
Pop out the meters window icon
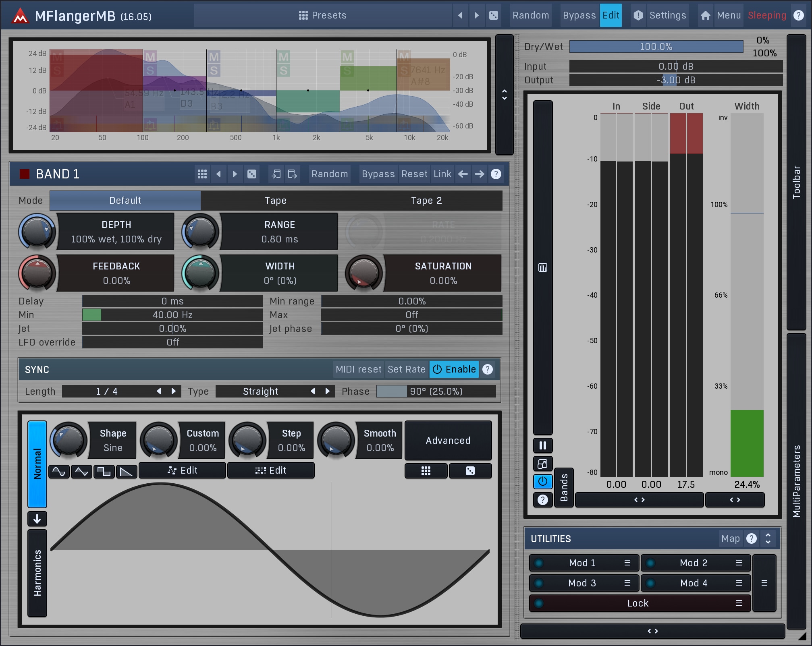pyautogui.click(x=543, y=464)
